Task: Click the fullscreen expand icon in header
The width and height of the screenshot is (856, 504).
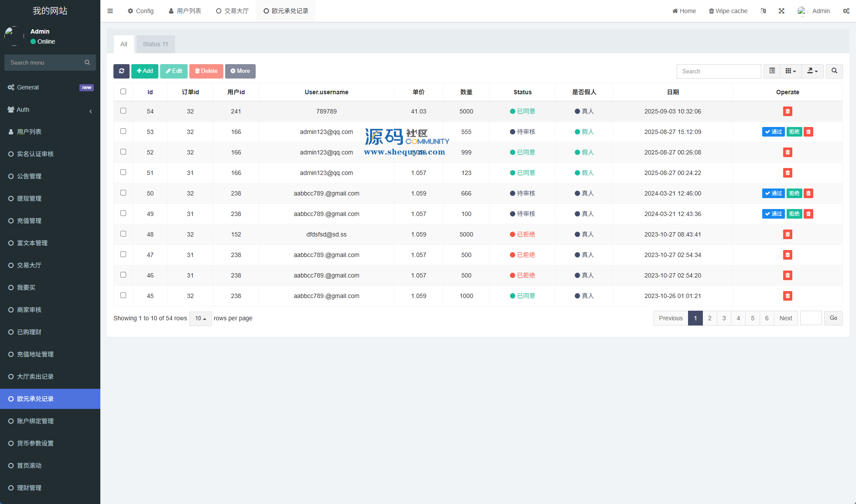Action: tap(781, 11)
